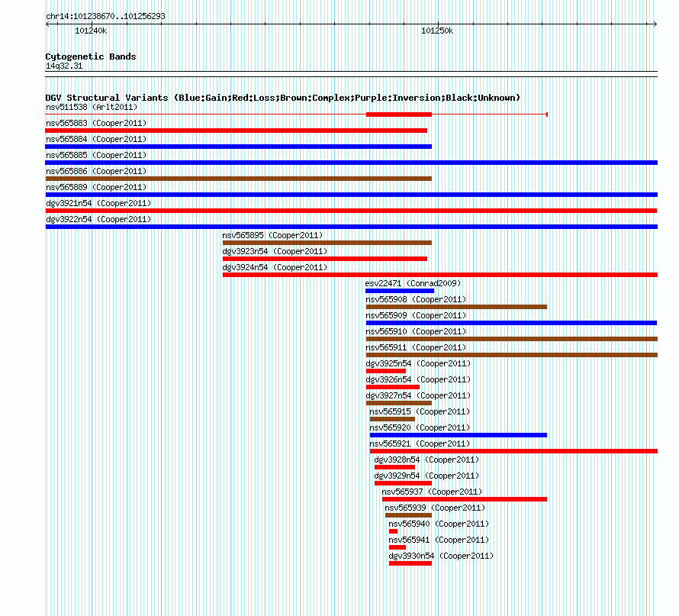Select the red loss bar of nsv565937

click(x=465, y=499)
